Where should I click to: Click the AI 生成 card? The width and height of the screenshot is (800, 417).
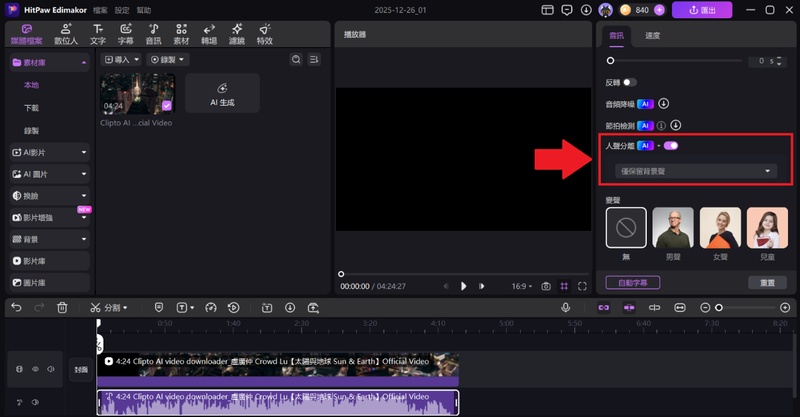[222, 93]
